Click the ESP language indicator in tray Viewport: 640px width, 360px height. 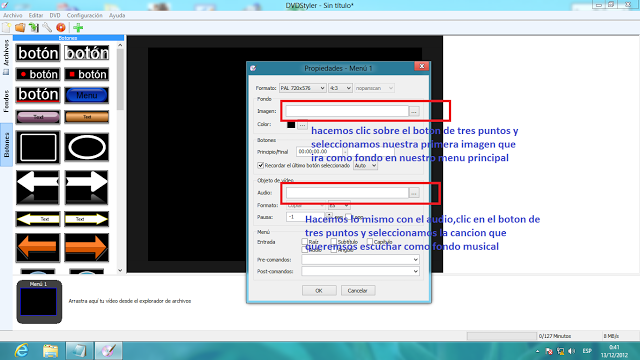pos(587,351)
